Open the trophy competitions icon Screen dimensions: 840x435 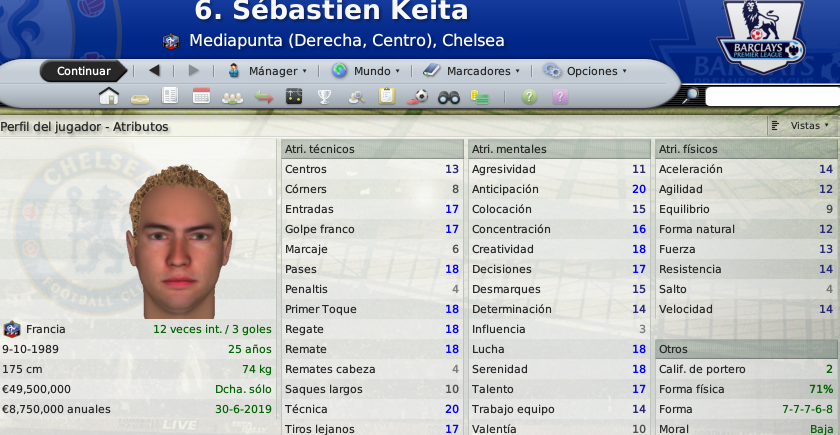(325, 97)
